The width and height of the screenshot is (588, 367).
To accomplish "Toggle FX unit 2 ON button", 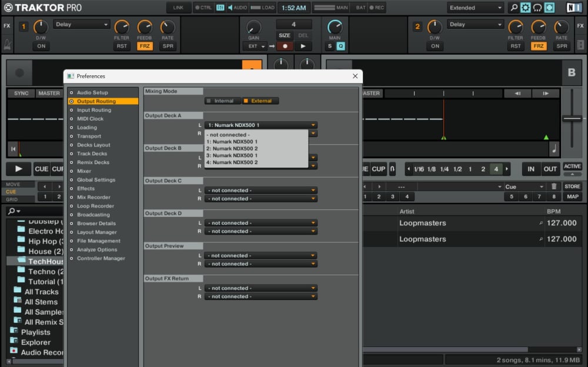I will (x=435, y=46).
